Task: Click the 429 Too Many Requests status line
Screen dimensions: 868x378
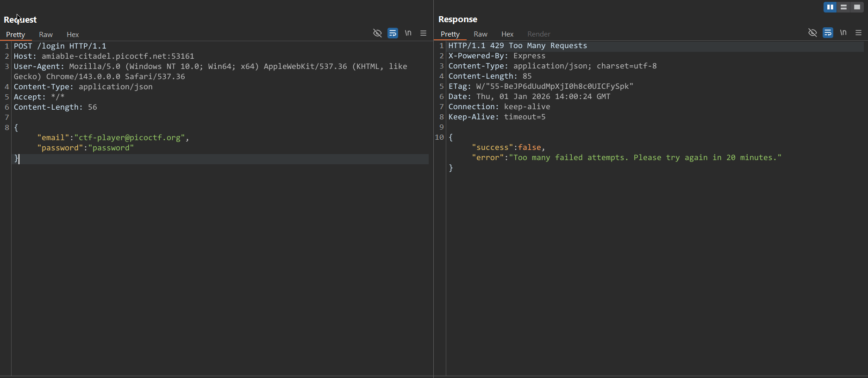Action: click(518, 46)
